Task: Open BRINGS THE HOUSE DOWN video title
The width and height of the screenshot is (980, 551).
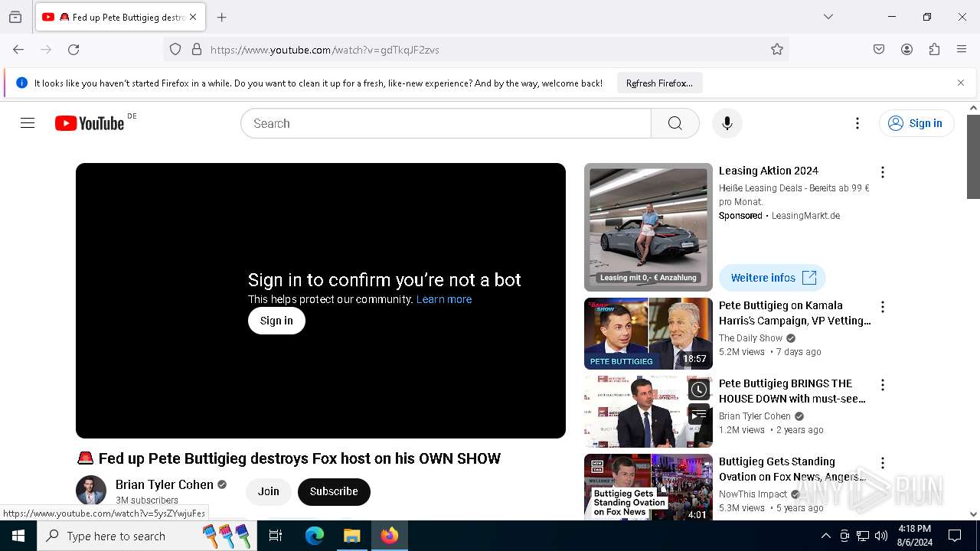Action: click(792, 391)
